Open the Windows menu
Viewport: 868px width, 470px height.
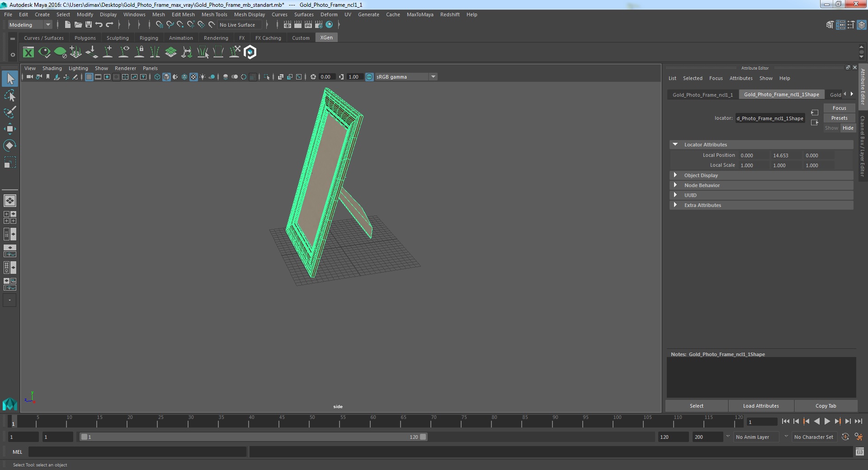tap(134, 14)
